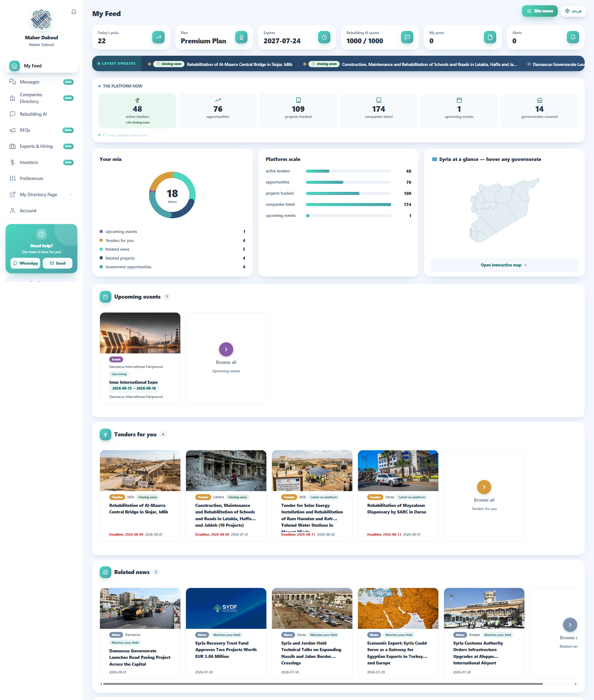This screenshot has width=594, height=700.
Task: Click the Messages sidebar icon
Action: pos(12,82)
